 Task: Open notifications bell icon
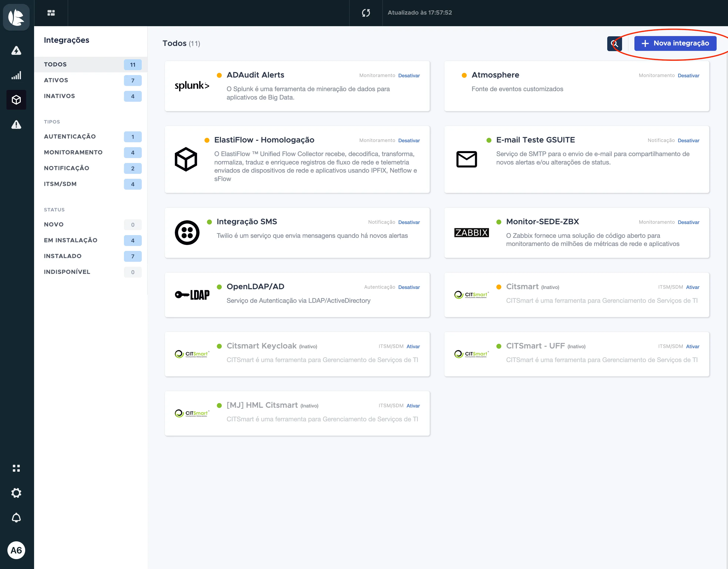pos(16,517)
